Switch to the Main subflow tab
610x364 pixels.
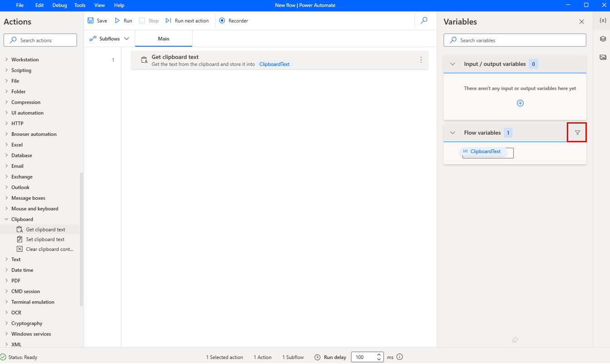click(163, 39)
